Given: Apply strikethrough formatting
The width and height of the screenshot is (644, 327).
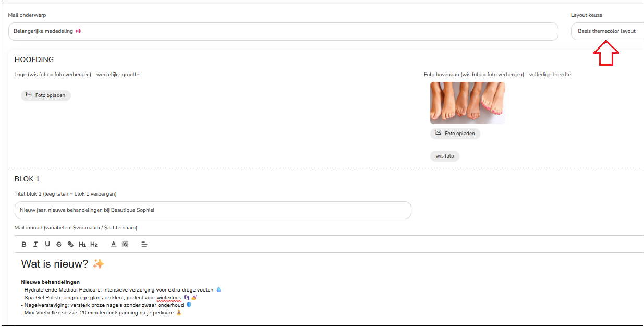Looking at the screenshot, I should tap(59, 244).
